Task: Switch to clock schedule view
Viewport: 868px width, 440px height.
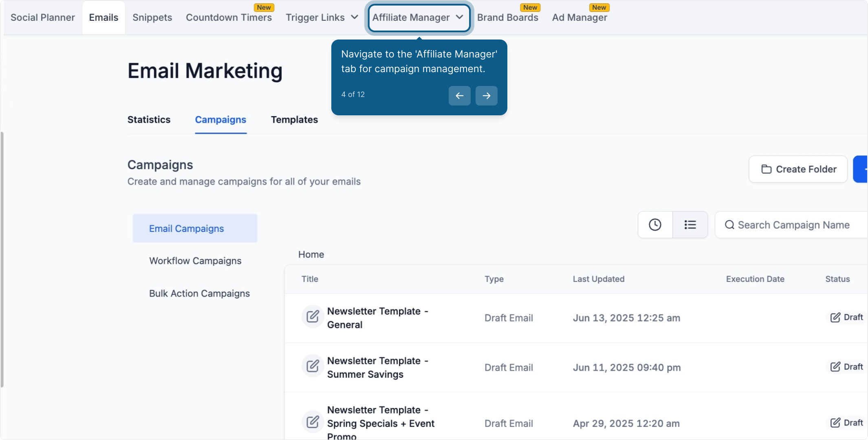Action: 655,224
